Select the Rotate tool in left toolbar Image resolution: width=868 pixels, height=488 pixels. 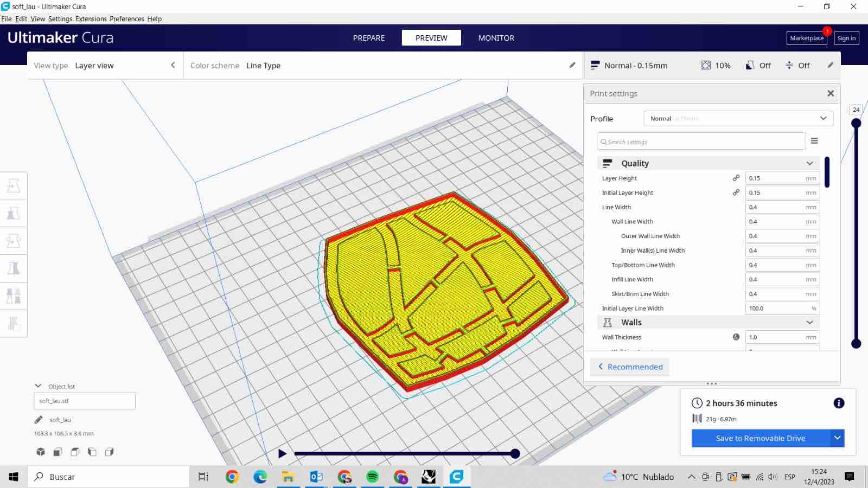pos(14,241)
